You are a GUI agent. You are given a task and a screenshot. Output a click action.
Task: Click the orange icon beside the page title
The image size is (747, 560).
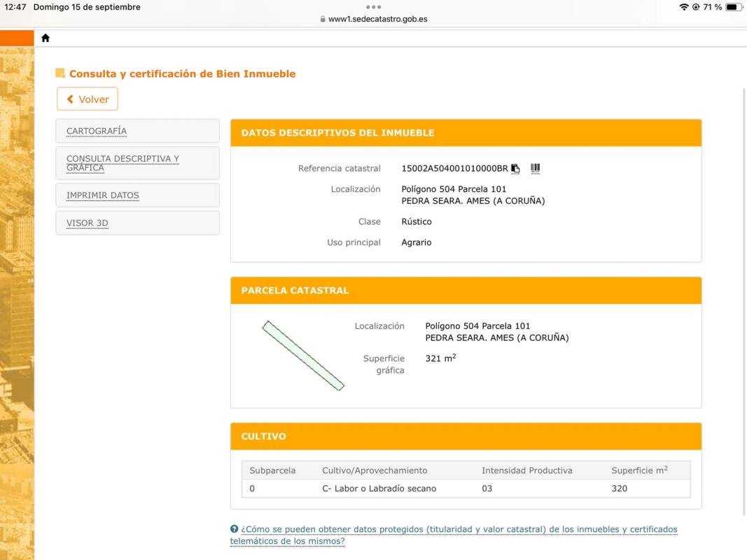[x=60, y=73]
